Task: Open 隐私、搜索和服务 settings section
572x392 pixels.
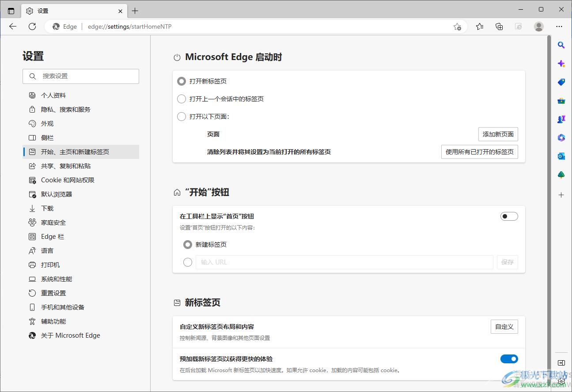Action: coord(81,109)
